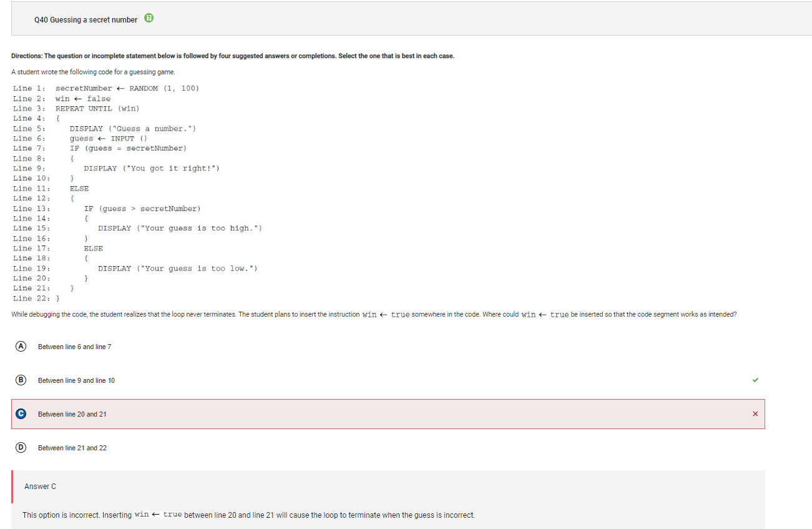Click the 'This option is incorrect' explanation text
This screenshot has height=529, width=812.
(248, 515)
